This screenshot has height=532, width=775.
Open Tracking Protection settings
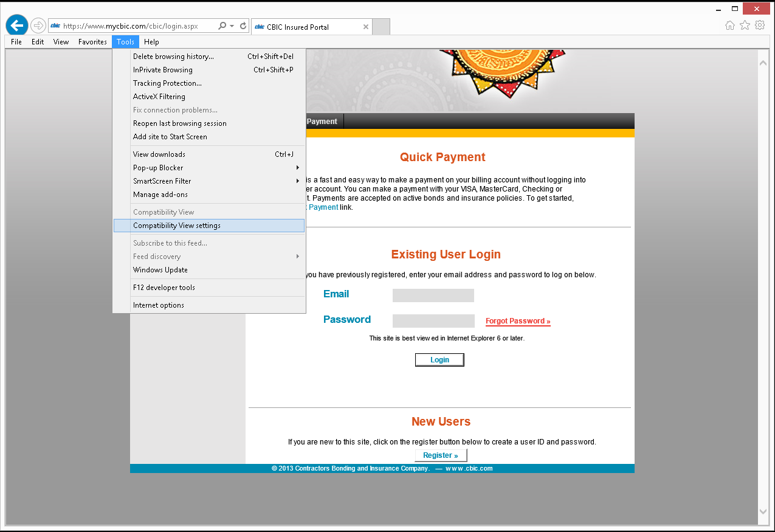pos(209,83)
